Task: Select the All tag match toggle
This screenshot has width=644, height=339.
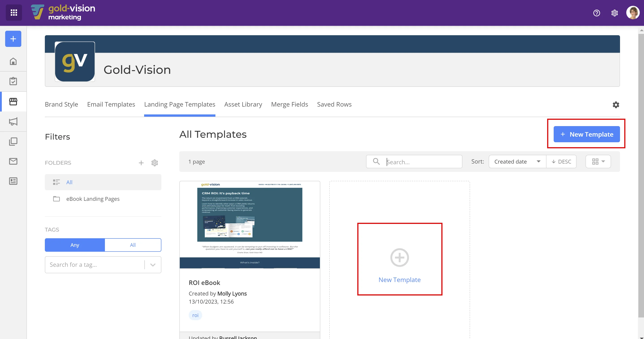Action: 133,245
